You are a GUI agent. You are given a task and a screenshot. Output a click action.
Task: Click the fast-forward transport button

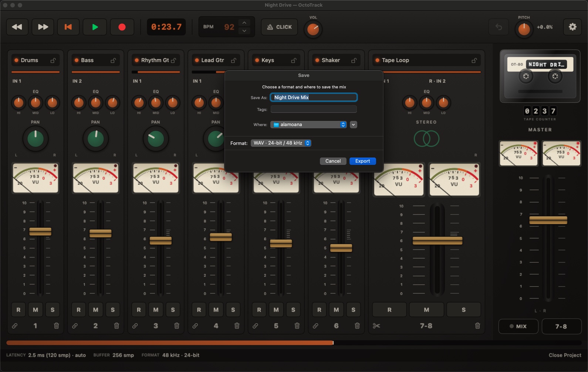[x=43, y=27]
